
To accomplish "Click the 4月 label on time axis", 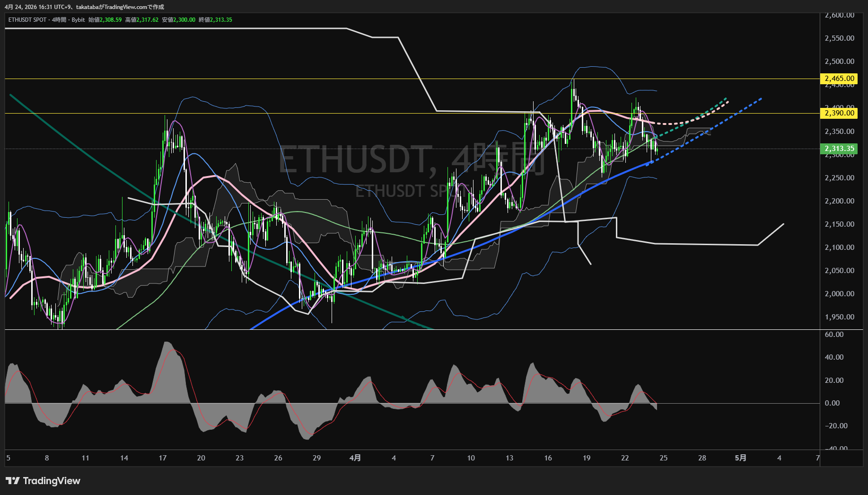I will [355, 458].
